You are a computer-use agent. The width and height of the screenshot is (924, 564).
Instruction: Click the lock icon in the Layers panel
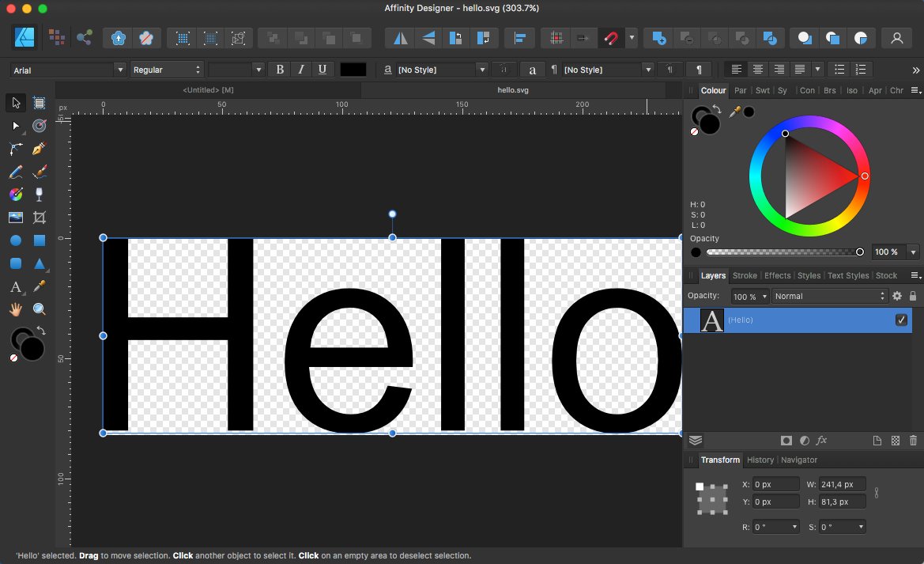(x=913, y=296)
